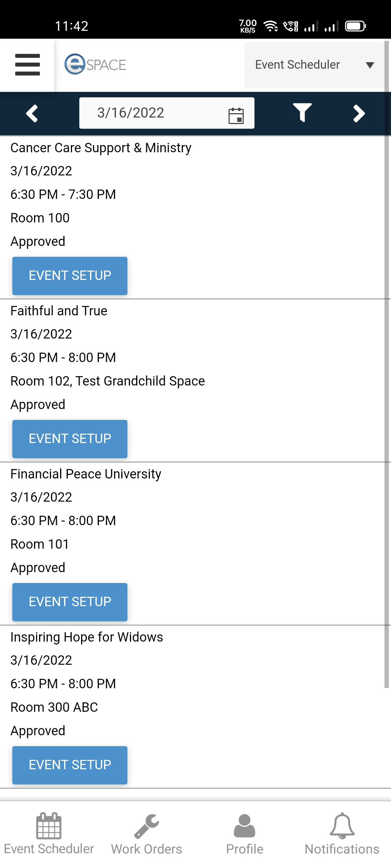
Task: Select the Financial Peace University event title
Action: pos(86,474)
